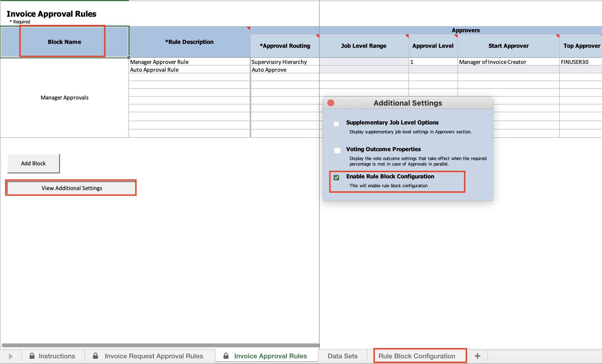The height and width of the screenshot is (364, 602).
Task: Open View Additional Settings
Action: [x=71, y=188]
